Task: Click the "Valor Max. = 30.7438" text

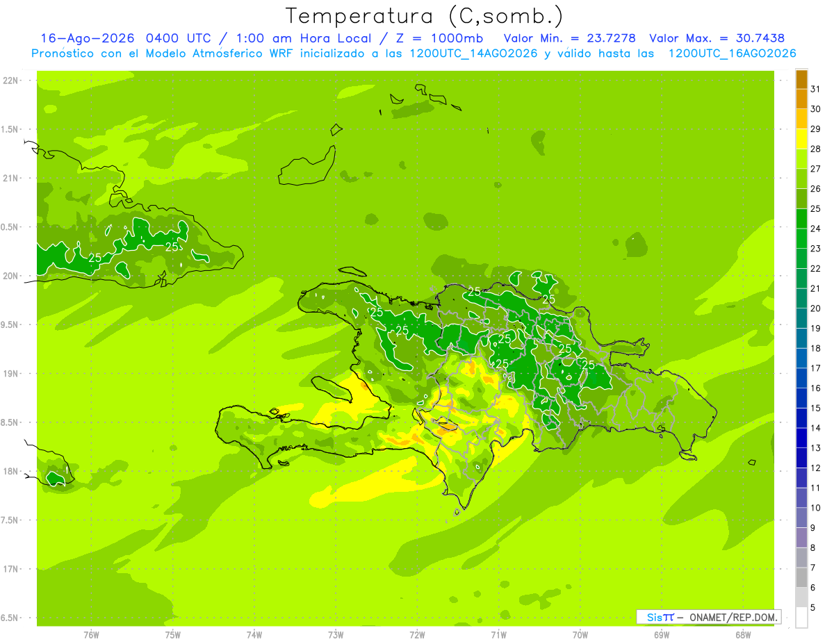Action: click(717, 38)
